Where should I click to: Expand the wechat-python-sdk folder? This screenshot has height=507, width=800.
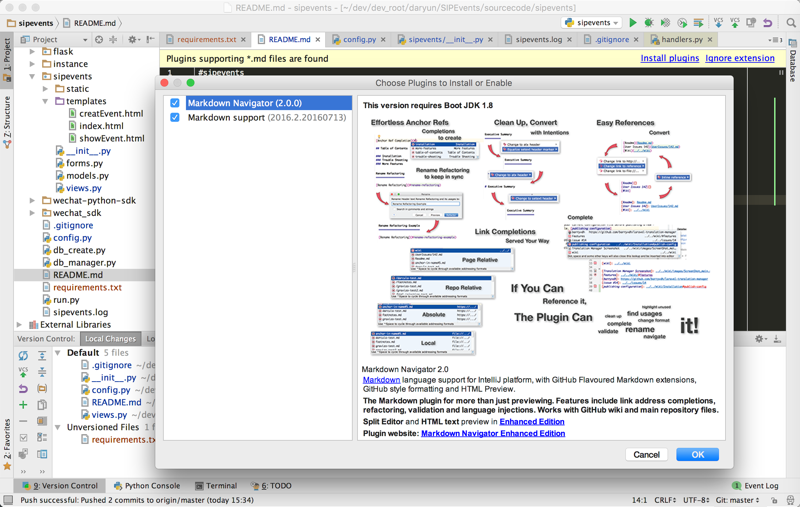pos(32,200)
